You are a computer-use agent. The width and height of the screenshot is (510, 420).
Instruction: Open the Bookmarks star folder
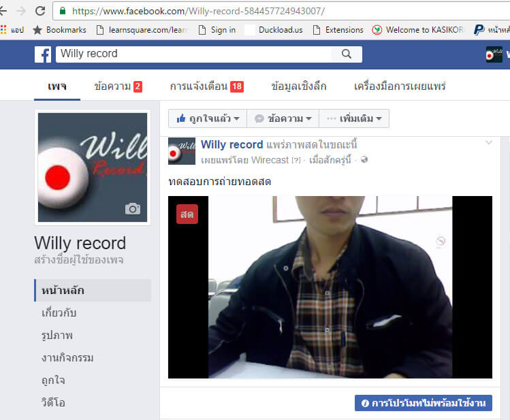coord(59,30)
